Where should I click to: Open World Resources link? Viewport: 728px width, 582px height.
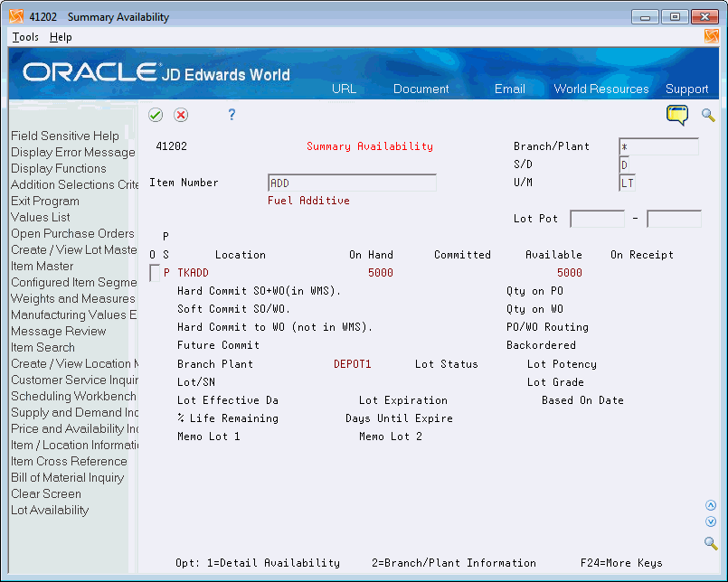pyautogui.click(x=601, y=89)
